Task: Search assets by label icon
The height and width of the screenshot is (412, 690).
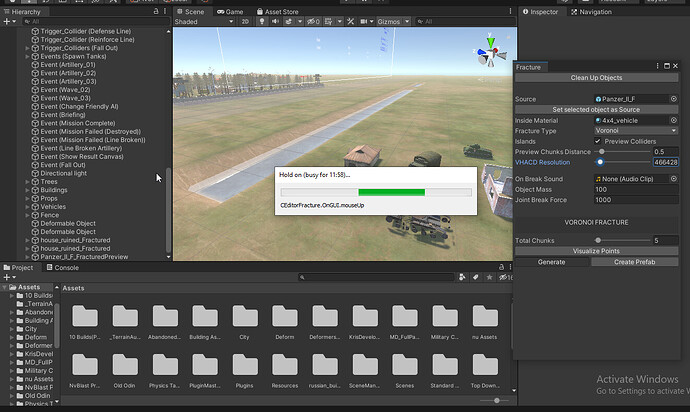Action: (x=476, y=277)
